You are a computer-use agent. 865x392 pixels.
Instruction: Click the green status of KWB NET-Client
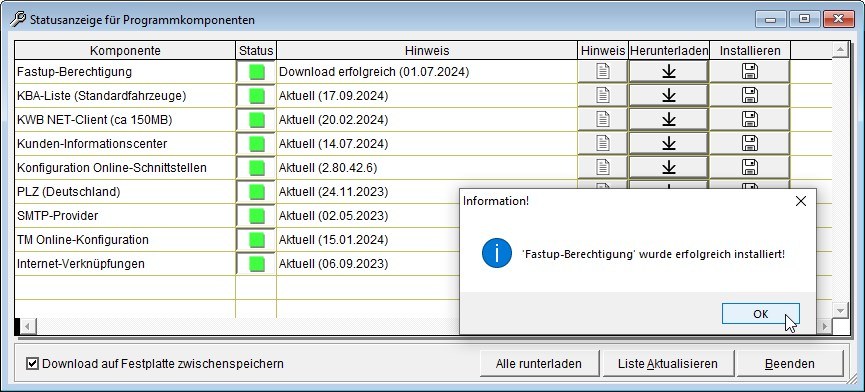coord(257,120)
